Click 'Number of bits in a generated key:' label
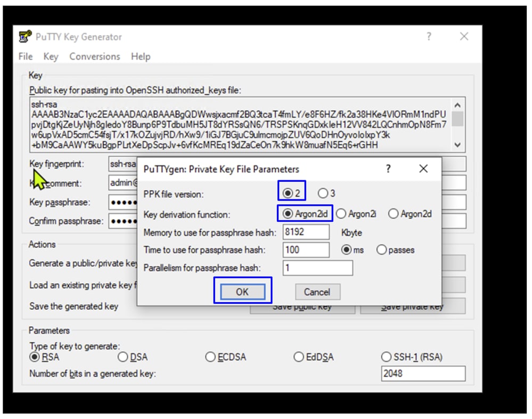 click(x=93, y=374)
